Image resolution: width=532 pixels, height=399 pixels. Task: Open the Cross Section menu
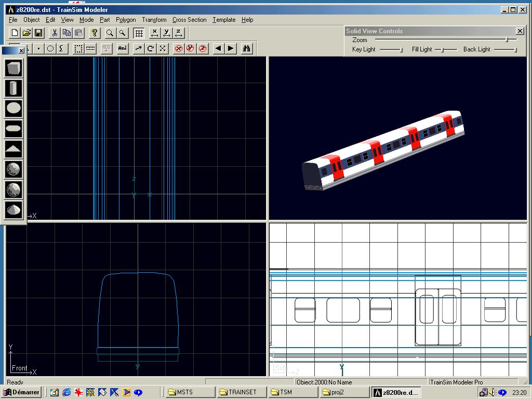point(189,20)
